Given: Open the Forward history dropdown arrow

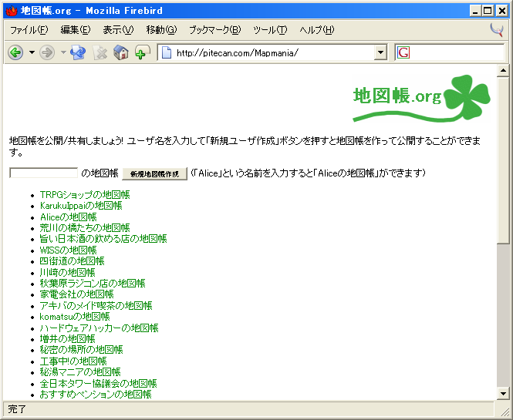Looking at the screenshot, I should coord(63,52).
